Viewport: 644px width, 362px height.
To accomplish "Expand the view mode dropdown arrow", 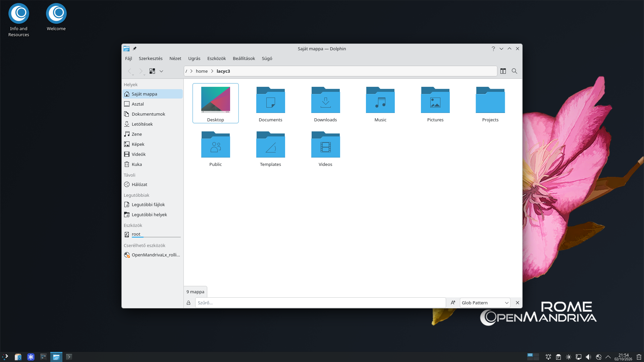I will point(161,71).
